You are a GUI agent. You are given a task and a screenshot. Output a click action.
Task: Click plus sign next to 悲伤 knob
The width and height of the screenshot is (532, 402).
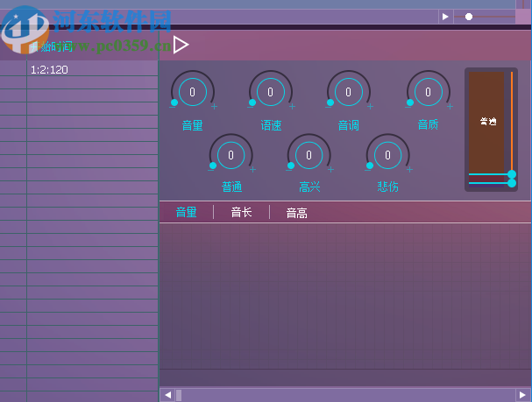(409, 170)
